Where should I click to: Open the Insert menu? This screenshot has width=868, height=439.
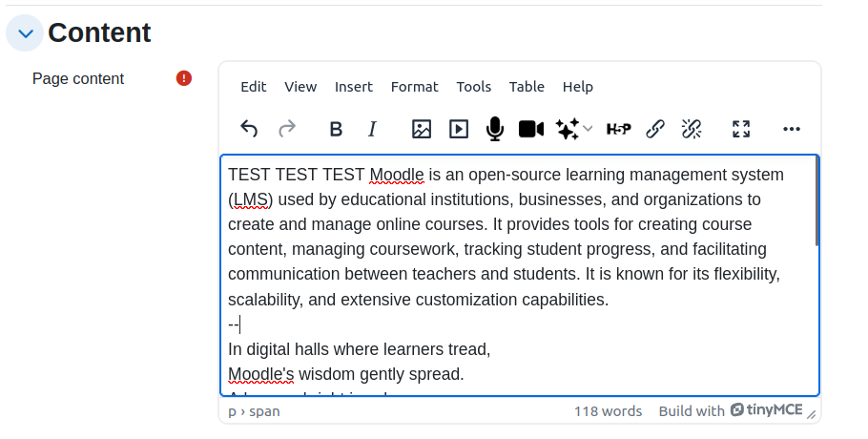[x=354, y=87]
